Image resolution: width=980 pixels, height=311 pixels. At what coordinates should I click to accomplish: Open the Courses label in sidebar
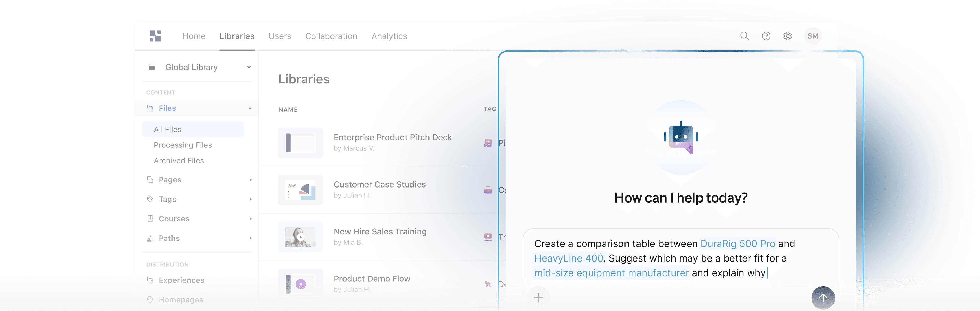tap(174, 219)
